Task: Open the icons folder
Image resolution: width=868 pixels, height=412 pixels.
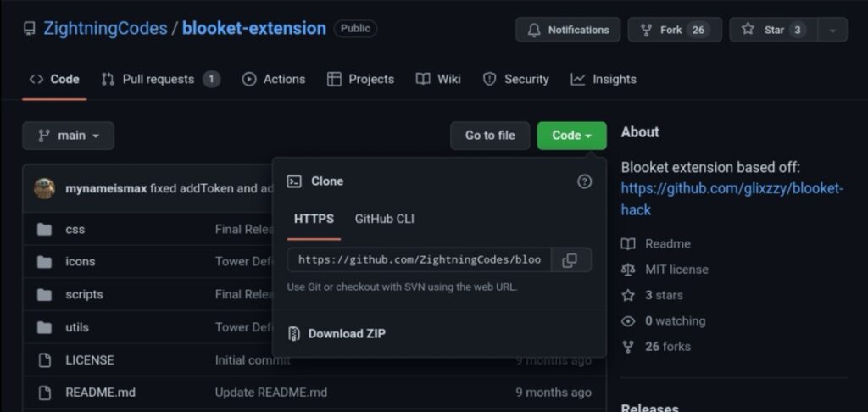Action: 81,261
